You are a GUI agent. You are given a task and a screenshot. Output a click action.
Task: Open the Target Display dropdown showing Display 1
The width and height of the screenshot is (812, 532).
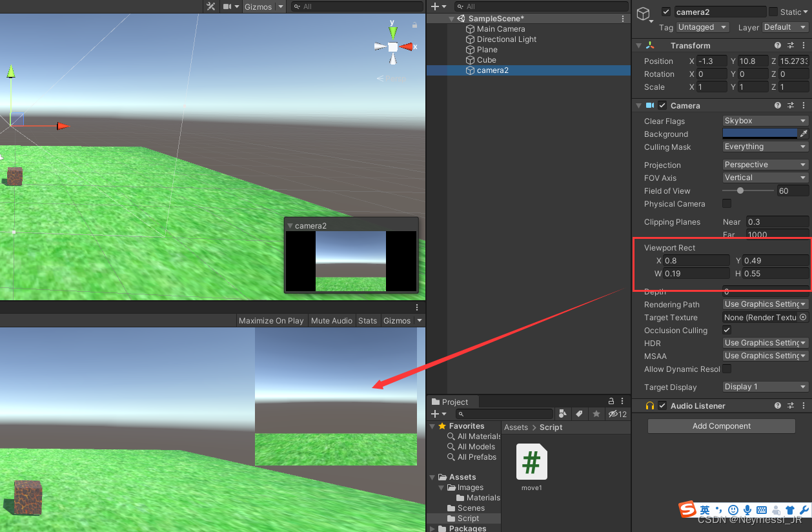coord(766,387)
